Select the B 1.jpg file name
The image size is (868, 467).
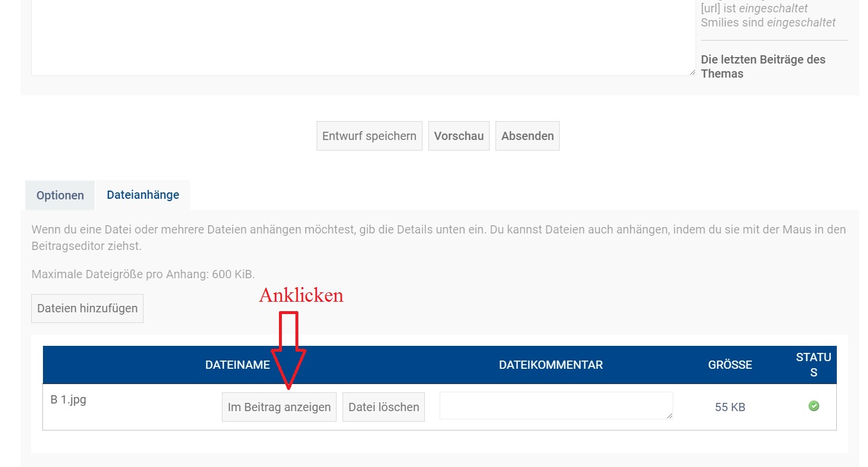coord(68,401)
